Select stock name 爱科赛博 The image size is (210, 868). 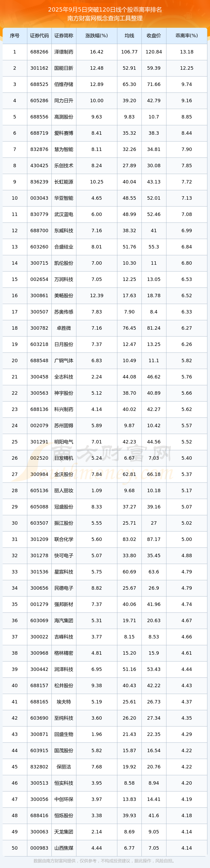tap(64, 133)
